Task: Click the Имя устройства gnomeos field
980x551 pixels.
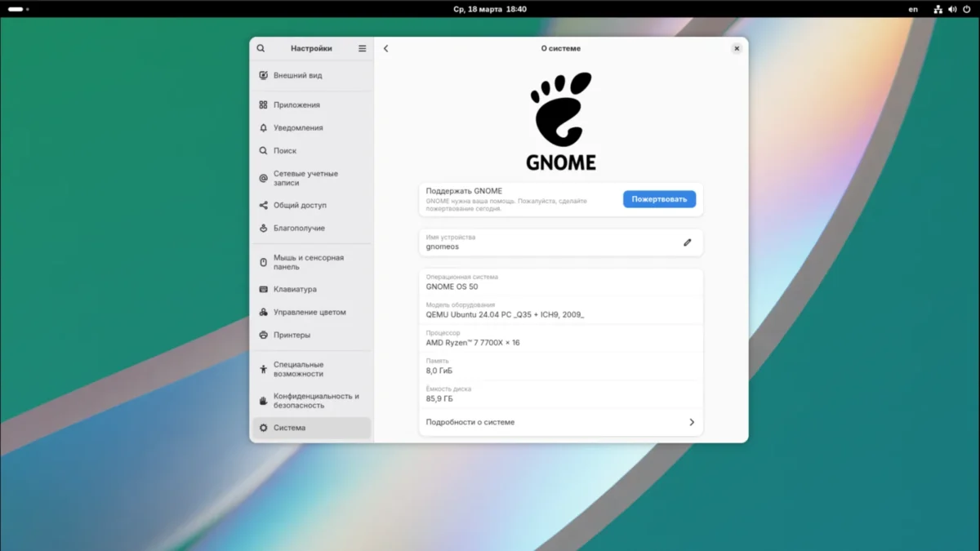Action: (561, 242)
